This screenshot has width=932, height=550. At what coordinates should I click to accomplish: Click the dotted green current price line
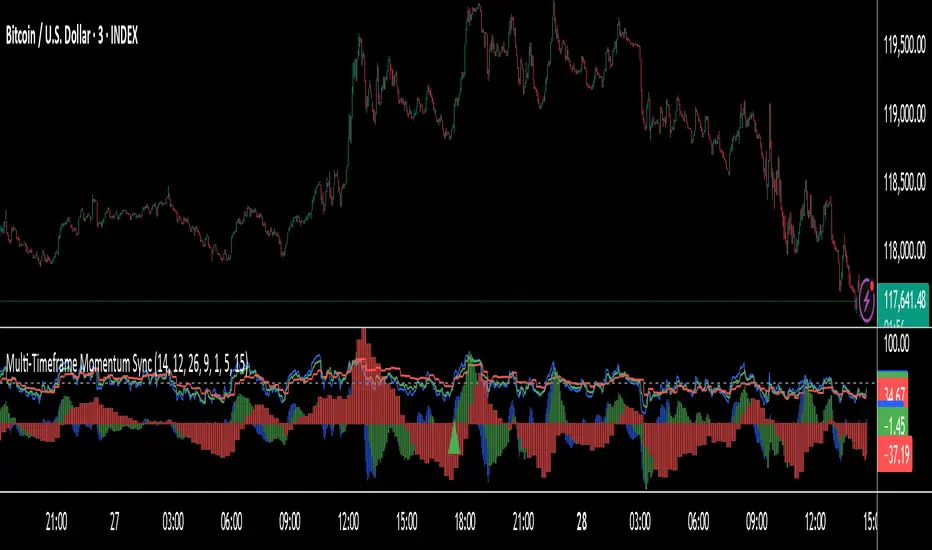(x=428, y=301)
